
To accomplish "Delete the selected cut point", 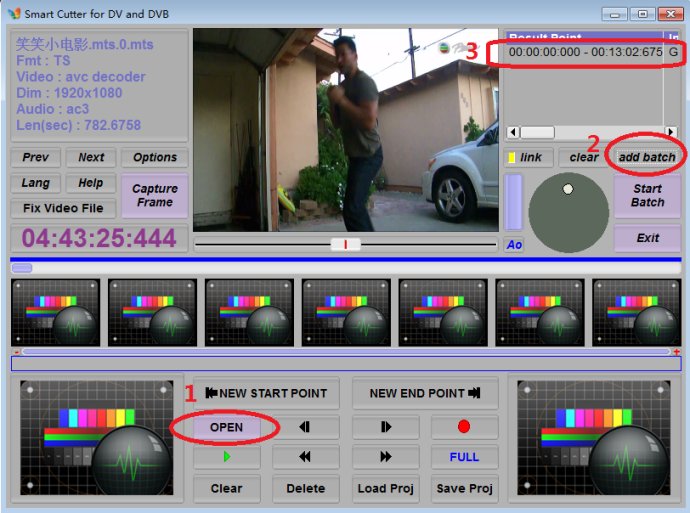I will click(305, 488).
